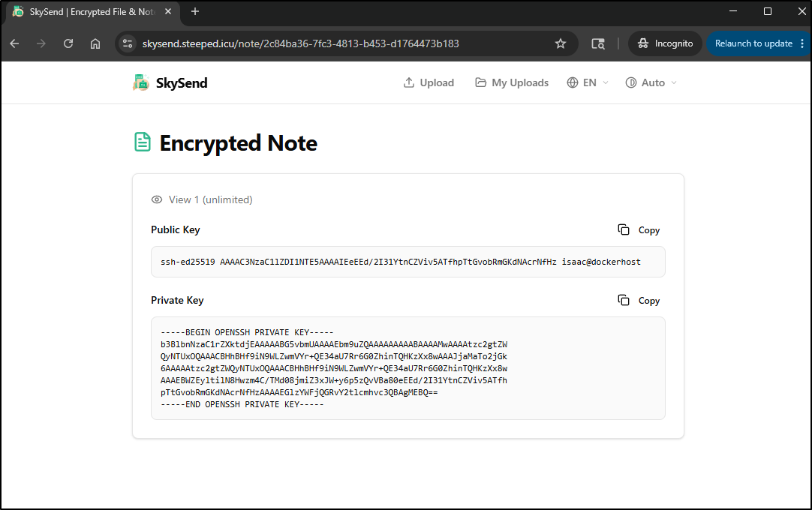Screen dimensions: 812x510
Task: Bookmark this page with star icon
Action: coord(561,43)
